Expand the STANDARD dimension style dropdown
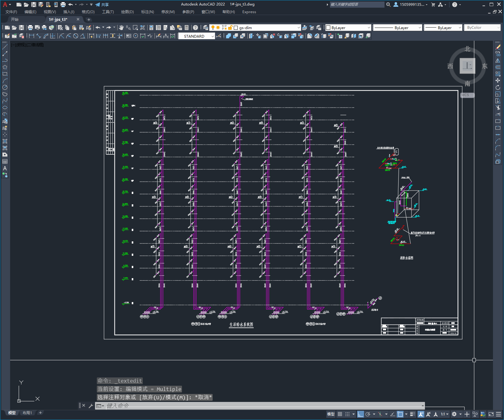The width and height of the screenshot is (504, 420). tap(197, 36)
